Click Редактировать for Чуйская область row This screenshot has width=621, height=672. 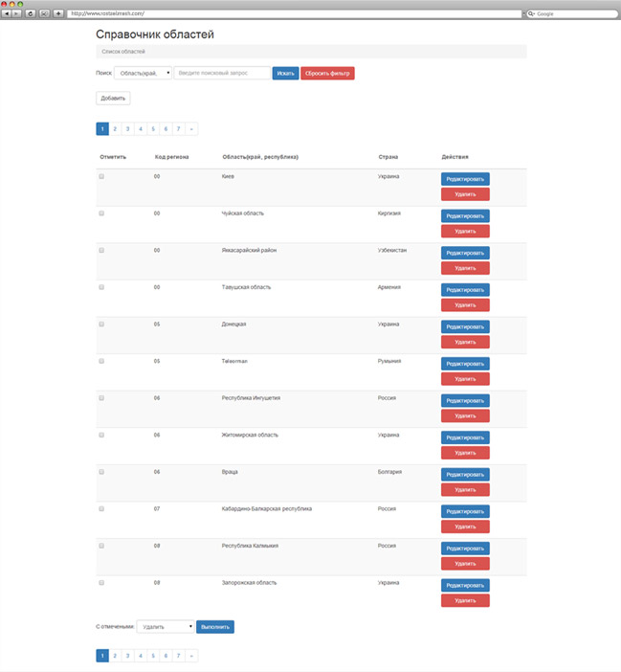pyautogui.click(x=465, y=216)
